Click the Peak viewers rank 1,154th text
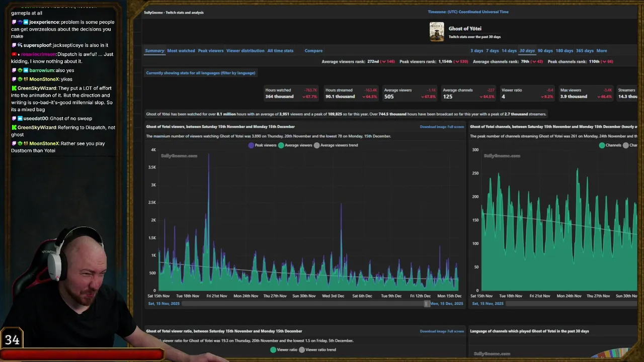 (434, 61)
